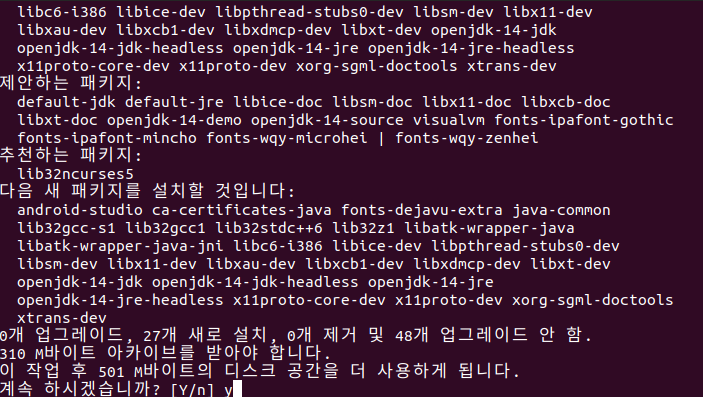The image size is (703, 397).
Task: Click the visualvm package name
Action: pyautogui.click(x=449, y=120)
